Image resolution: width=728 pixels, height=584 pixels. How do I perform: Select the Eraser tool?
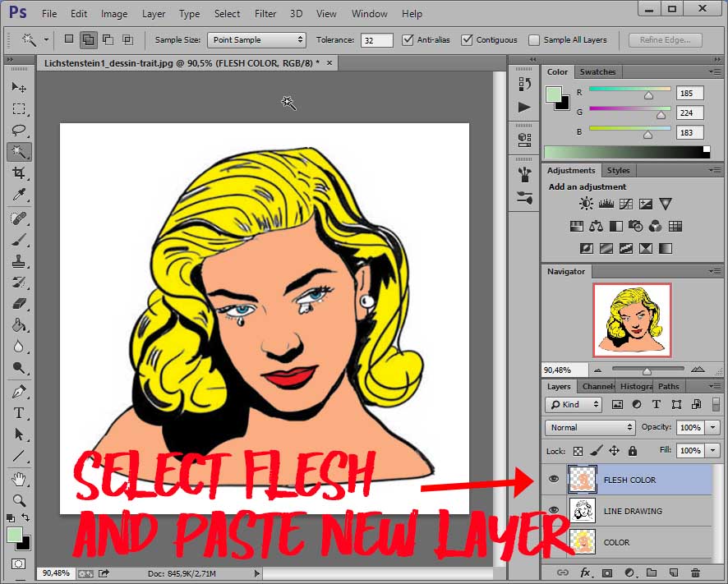19,304
